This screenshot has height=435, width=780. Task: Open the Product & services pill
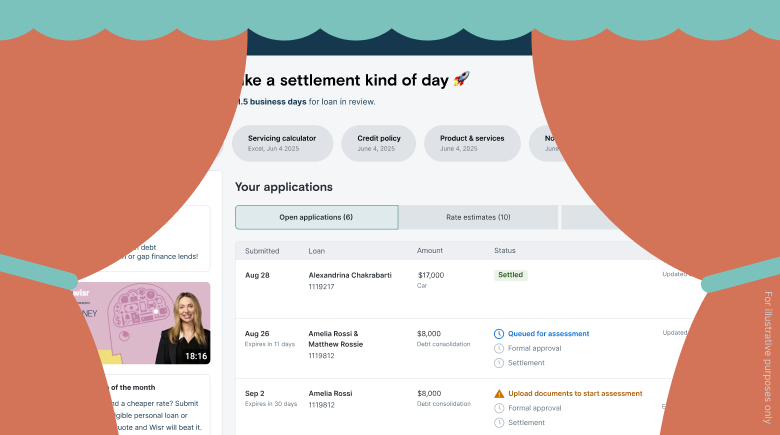point(472,143)
